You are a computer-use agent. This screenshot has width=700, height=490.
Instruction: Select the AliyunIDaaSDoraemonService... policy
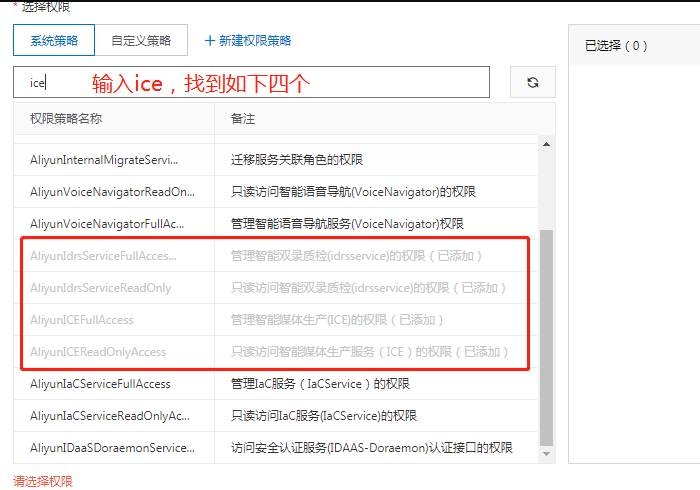click(275, 448)
